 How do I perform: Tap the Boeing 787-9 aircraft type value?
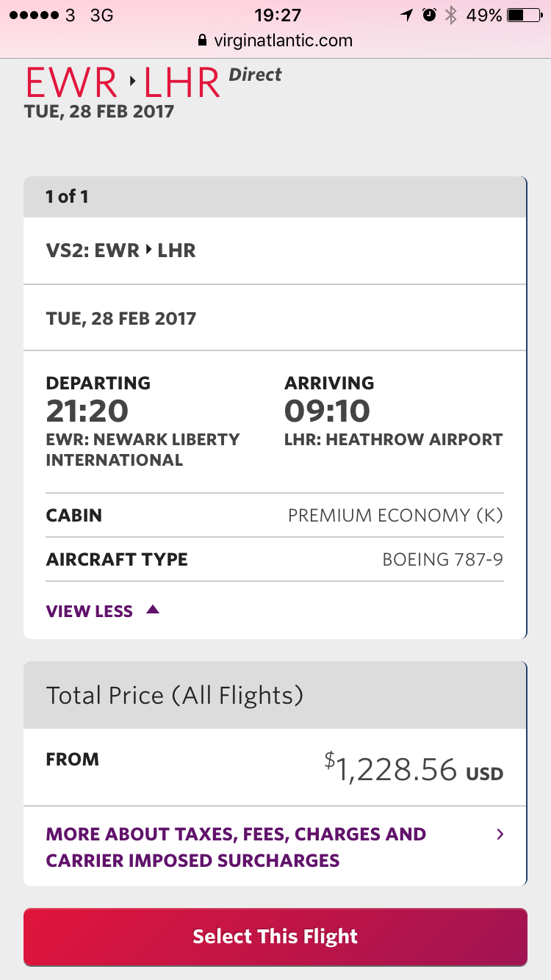[x=443, y=560]
